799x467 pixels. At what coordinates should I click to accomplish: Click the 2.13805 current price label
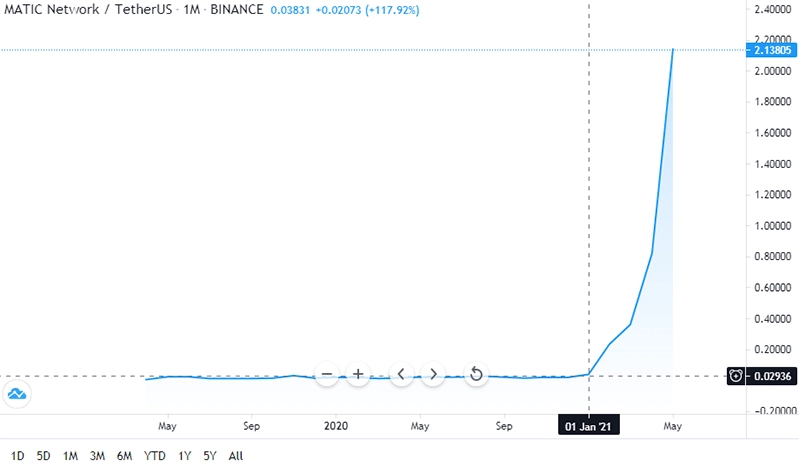[771, 50]
